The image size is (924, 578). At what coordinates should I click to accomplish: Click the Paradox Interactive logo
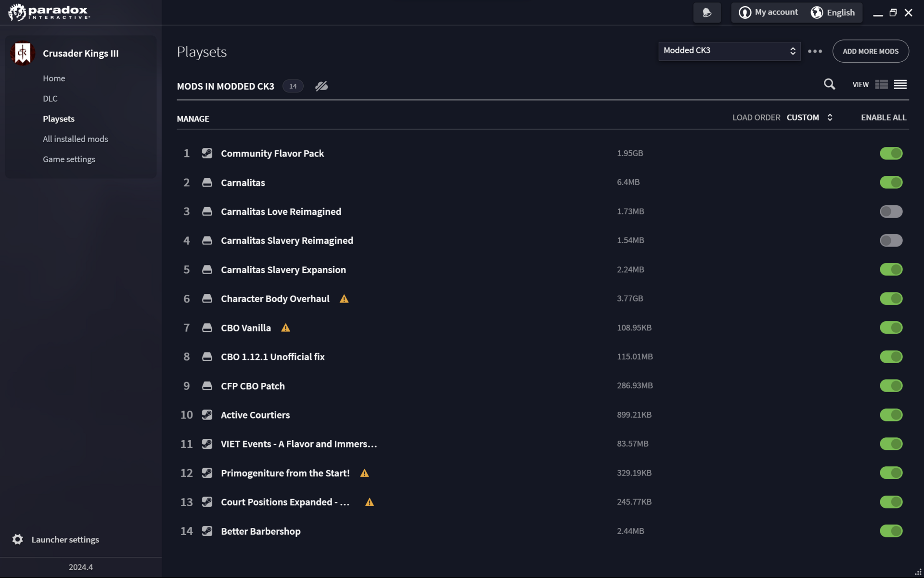pyautogui.click(x=49, y=13)
